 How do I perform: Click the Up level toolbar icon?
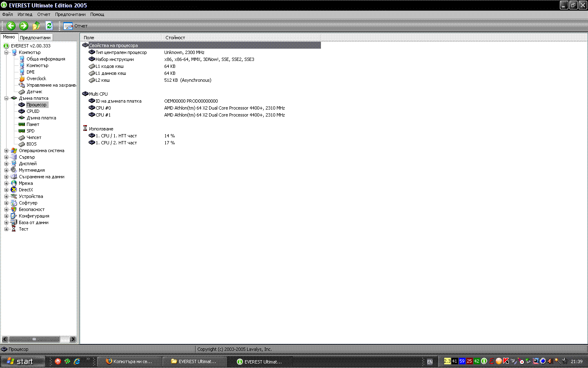pyautogui.click(x=36, y=26)
